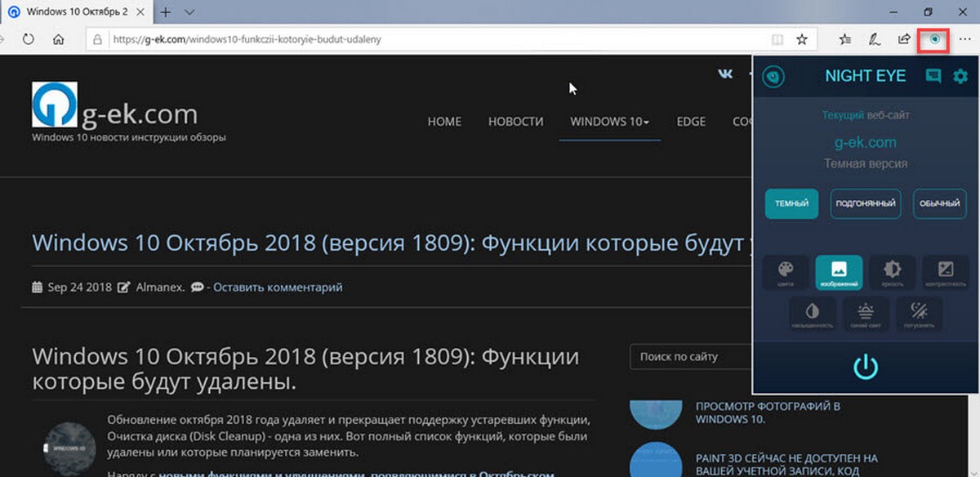The image size is (980, 477).
Task: Open the brightness (яркость) setting
Action: (x=892, y=272)
